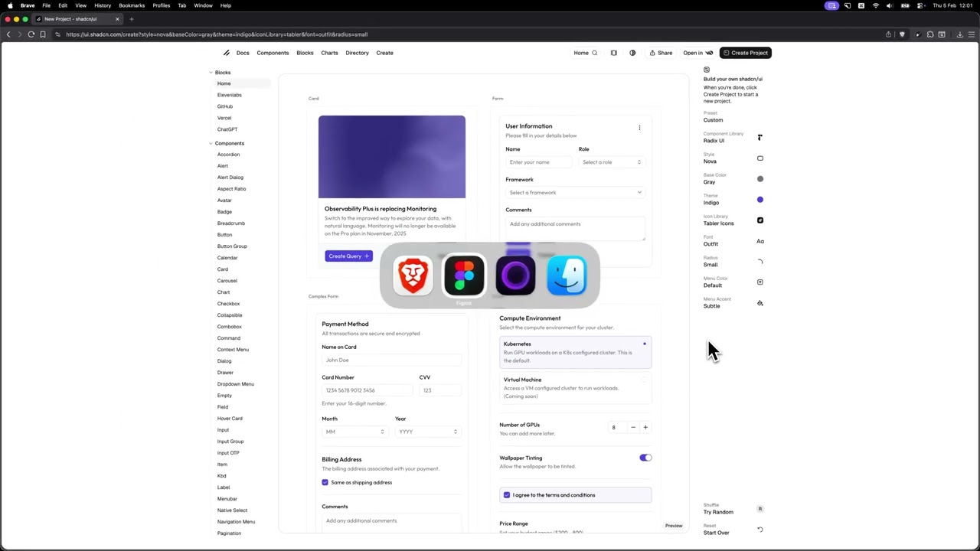This screenshot has height=551, width=980.
Task: Click the Create Project button
Action: click(745, 53)
